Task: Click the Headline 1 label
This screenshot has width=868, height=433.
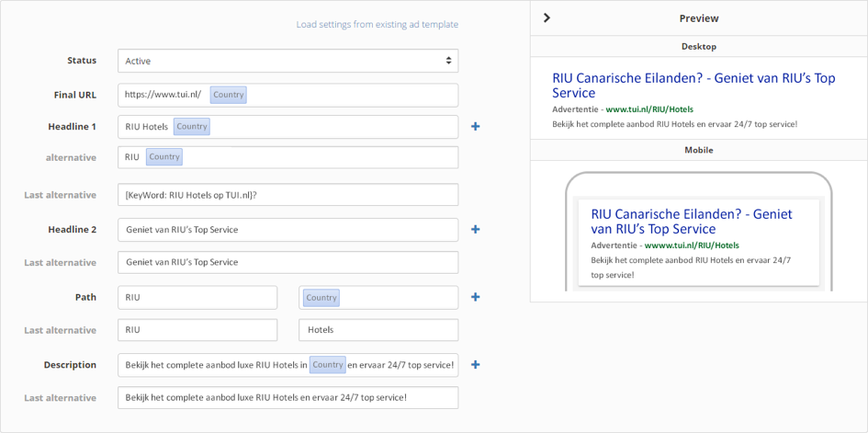Action: click(72, 126)
